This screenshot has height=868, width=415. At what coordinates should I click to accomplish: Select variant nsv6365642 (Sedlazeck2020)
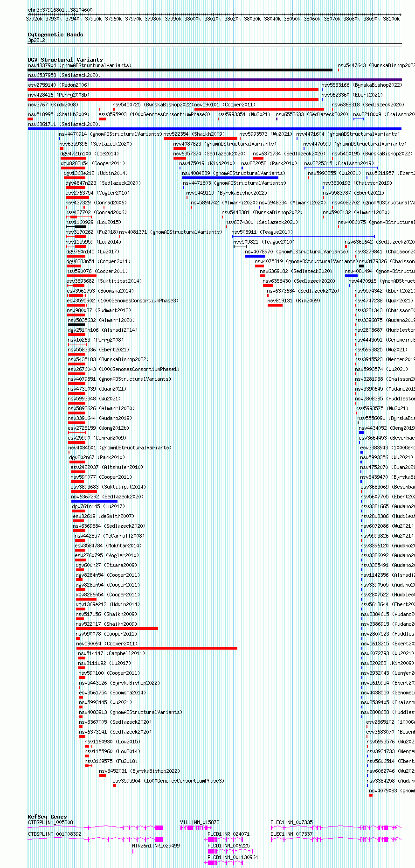pos(380,242)
